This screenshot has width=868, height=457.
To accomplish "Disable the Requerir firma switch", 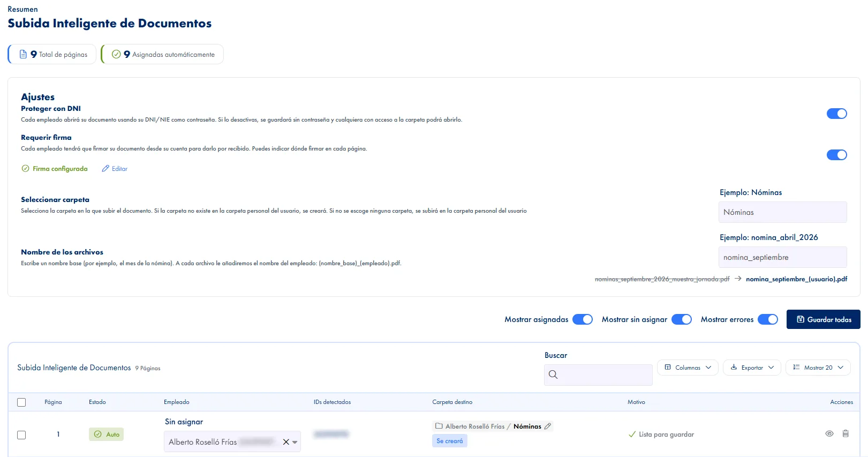I will [837, 155].
